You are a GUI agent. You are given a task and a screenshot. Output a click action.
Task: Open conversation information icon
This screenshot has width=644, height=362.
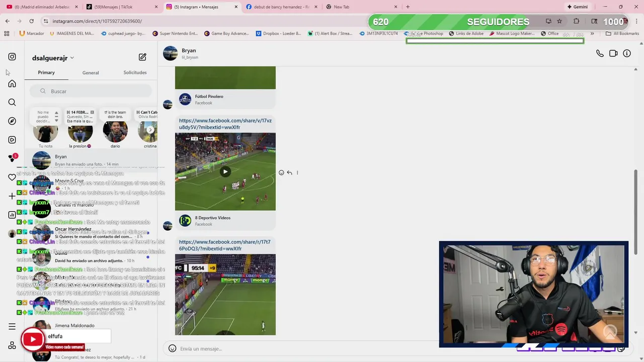[627, 53]
